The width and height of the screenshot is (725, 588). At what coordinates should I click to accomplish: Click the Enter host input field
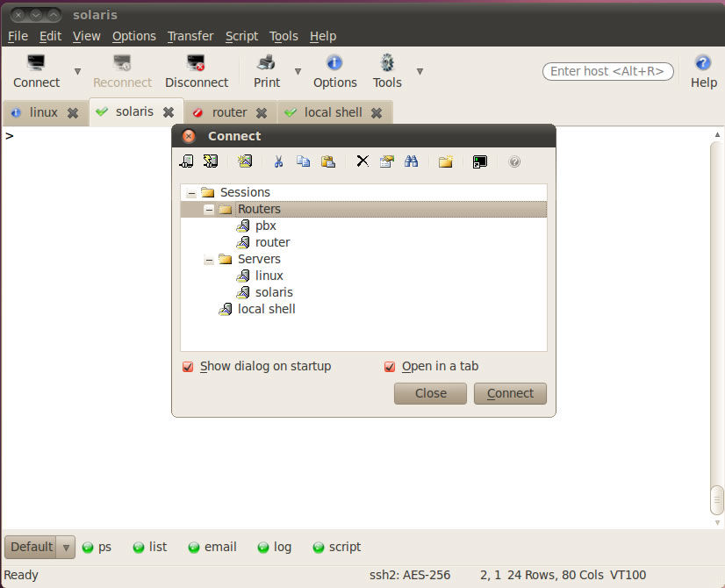(x=607, y=71)
